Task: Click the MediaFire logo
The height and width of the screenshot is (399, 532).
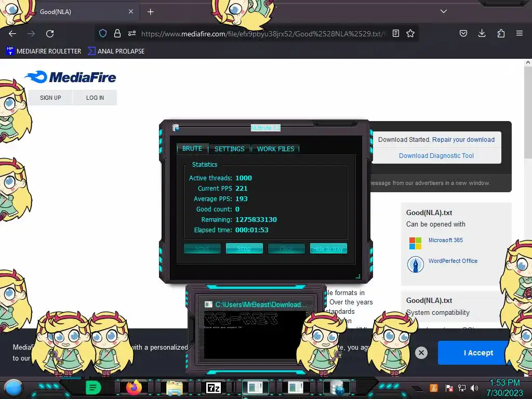Action: pyautogui.click(x=71, y=77)
